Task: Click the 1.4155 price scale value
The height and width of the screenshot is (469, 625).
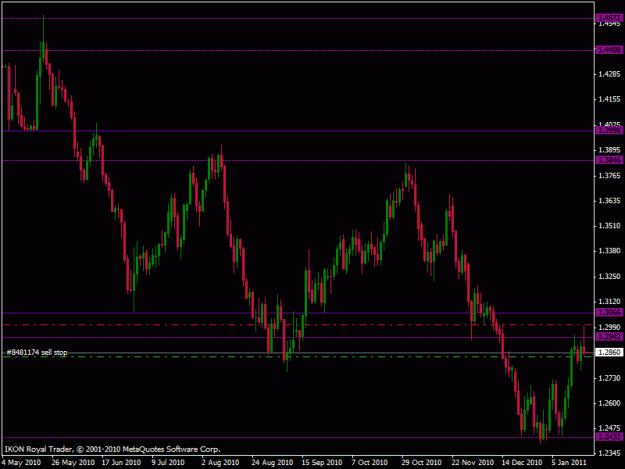Action: click(609, 99)
